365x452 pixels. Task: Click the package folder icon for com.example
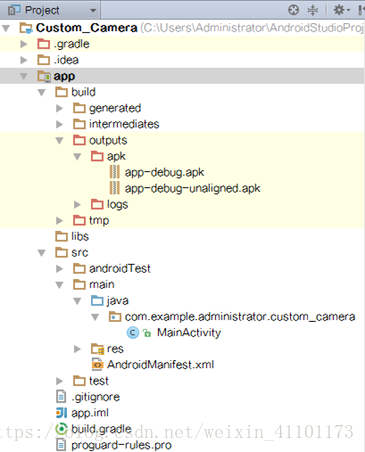[115, 317]
